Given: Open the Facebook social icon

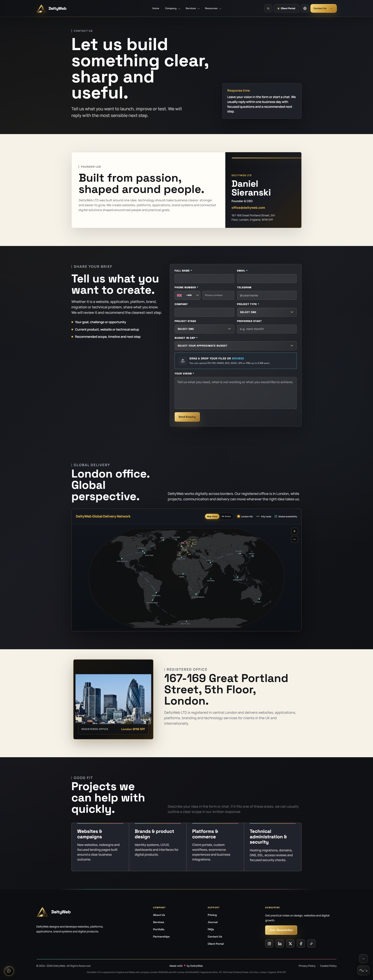Looking at the screenshot, I should click(301, 944).
